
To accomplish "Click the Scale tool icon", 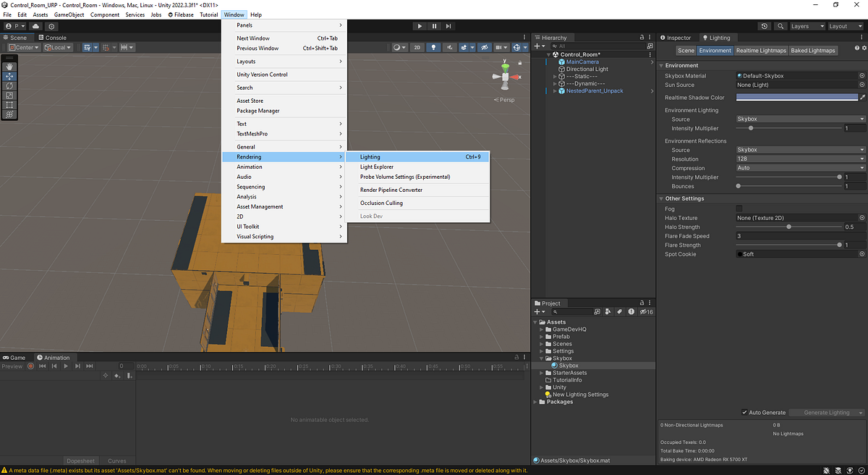I will click(9, 96).
